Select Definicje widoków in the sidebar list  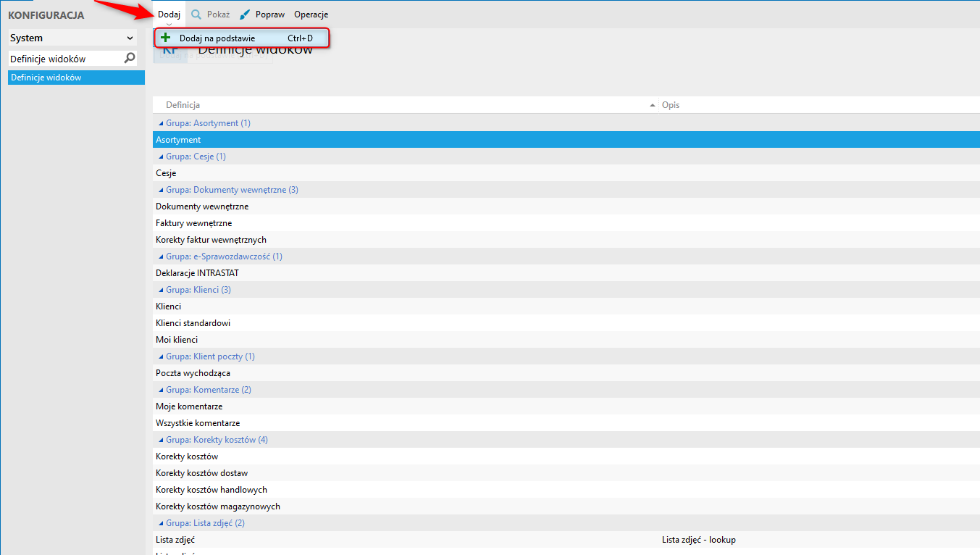click(x=76, y=78)
